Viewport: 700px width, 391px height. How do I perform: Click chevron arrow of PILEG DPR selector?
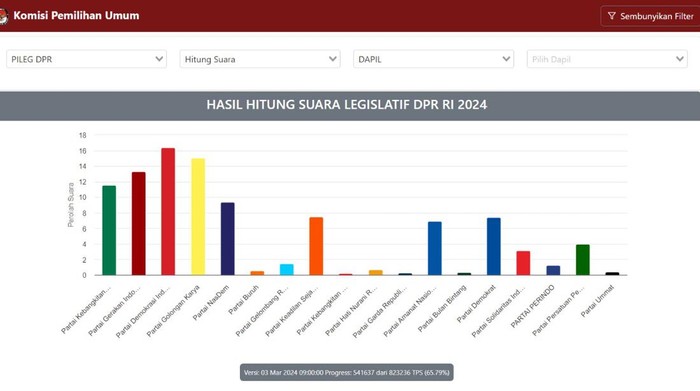point(159,59)
